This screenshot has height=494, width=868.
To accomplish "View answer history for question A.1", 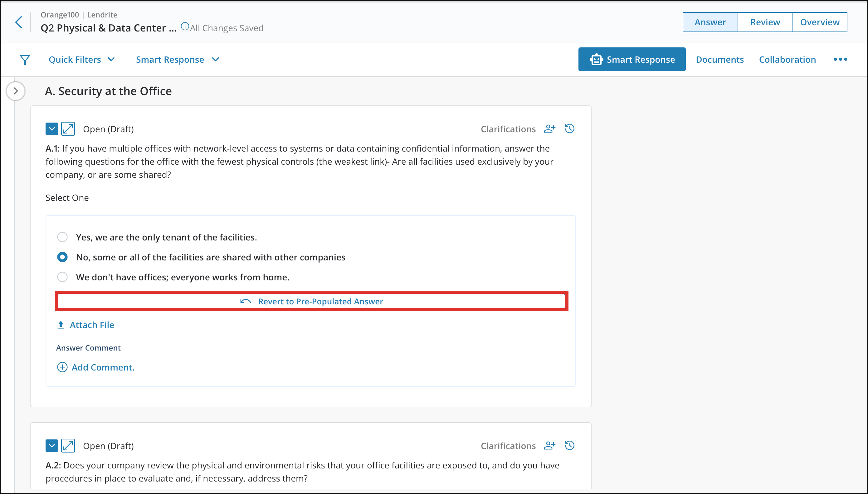I will point(569,129).
